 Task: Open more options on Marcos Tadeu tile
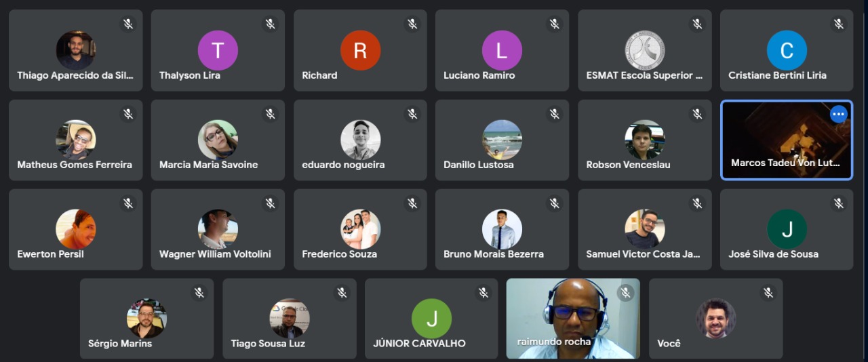[838, 114]
